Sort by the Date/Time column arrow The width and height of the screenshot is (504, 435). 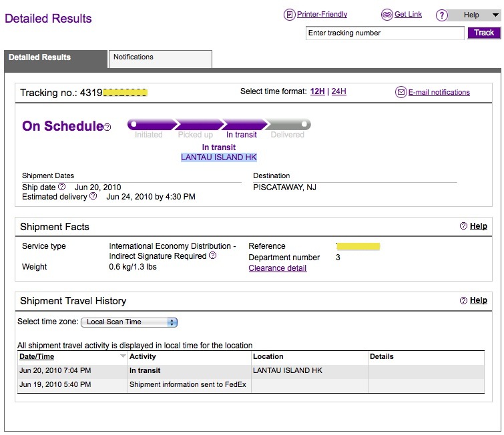click(x=122, y=357)
